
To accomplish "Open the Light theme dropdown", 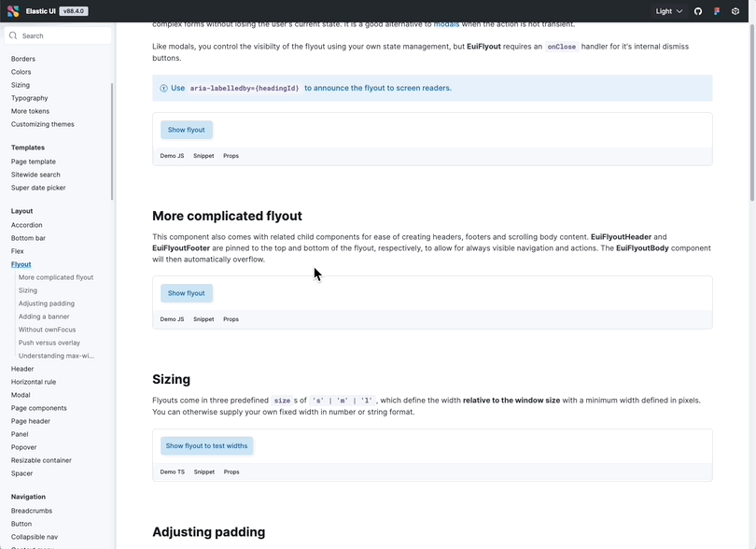I will click(665, 11).
